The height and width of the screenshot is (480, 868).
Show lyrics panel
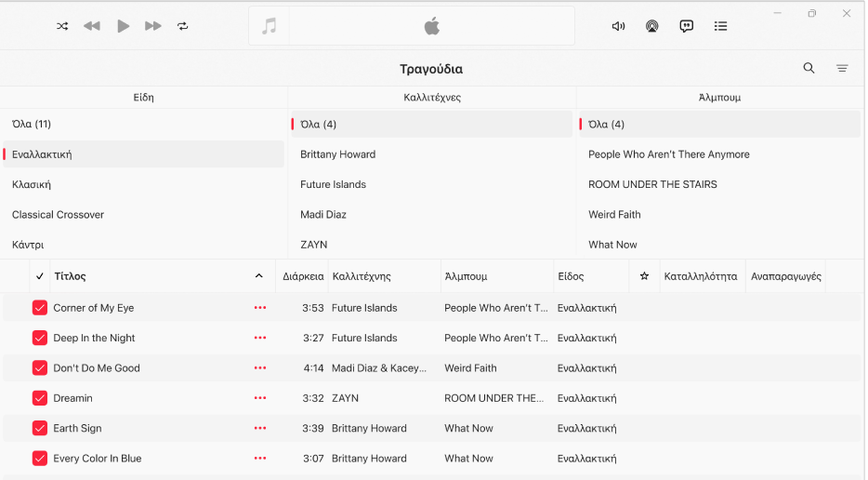[687, 26]
